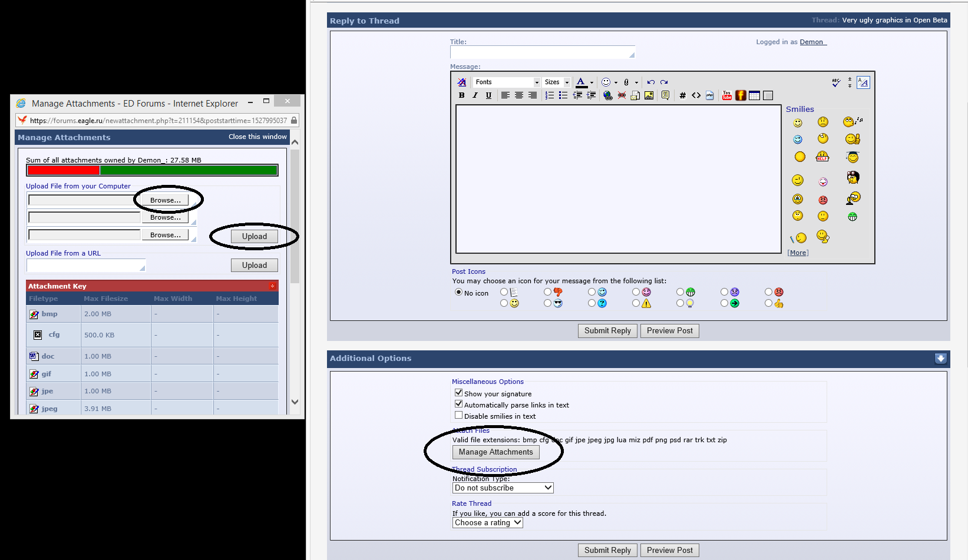Click the Remove Link icon

(622, 95)
